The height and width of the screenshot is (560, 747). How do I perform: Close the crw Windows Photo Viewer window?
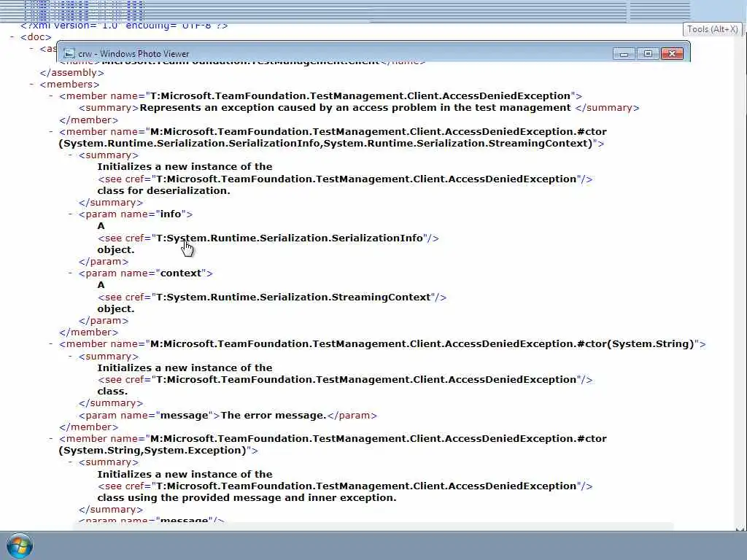(x=672, y=54)
